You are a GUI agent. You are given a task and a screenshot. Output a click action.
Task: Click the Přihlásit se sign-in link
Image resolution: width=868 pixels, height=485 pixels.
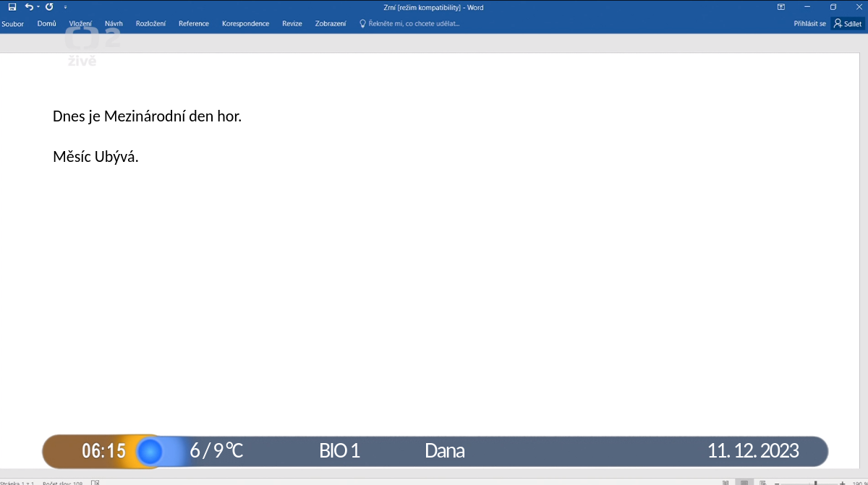(x=809, y=24)
